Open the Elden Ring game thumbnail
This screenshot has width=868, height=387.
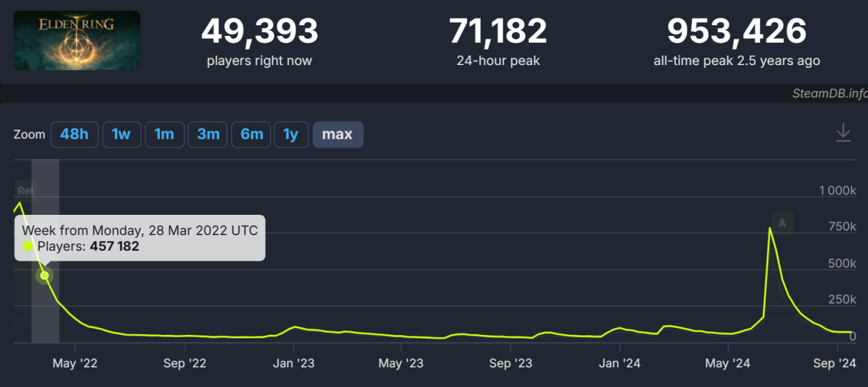(x=77, y=41)
